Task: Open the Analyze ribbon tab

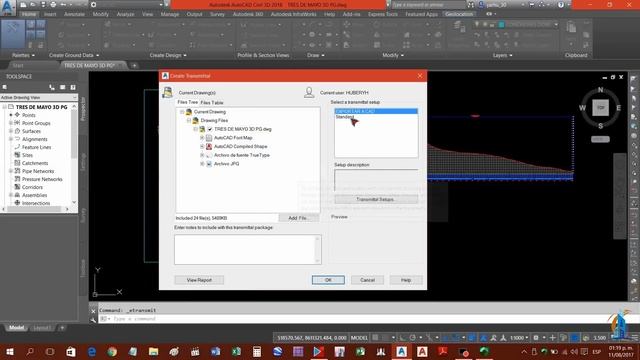Action: click(125, 14)
